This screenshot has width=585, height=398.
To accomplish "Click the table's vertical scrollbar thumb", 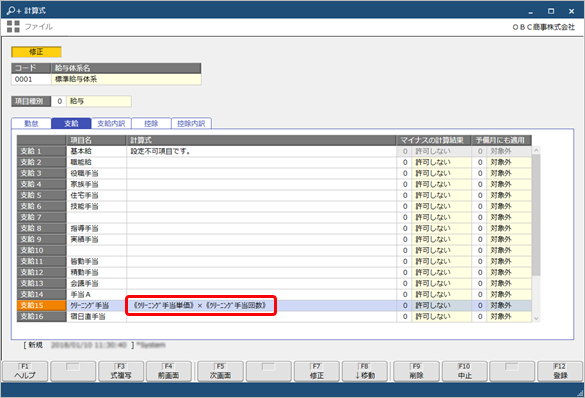I will pyautogui.click(x=536, y=215).
